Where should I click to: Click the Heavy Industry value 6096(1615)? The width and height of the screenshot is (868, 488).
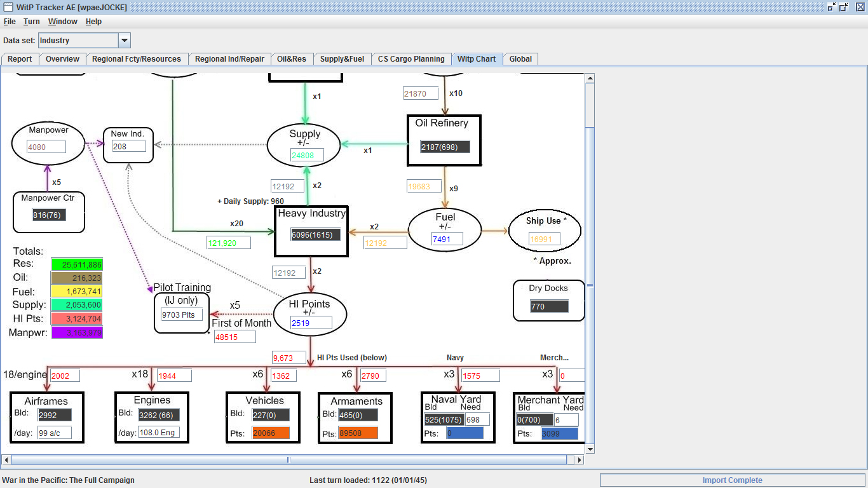(316, 234)
